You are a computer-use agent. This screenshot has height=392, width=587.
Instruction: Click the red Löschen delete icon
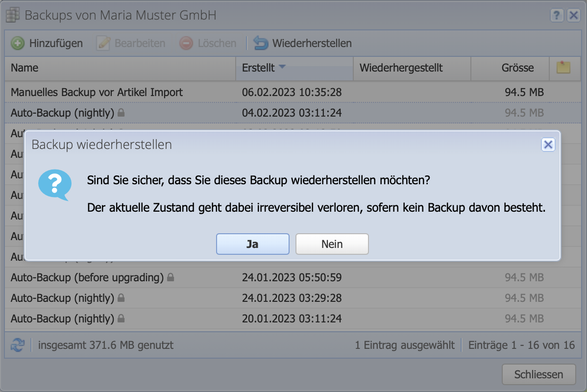click(x=186, y=43)
